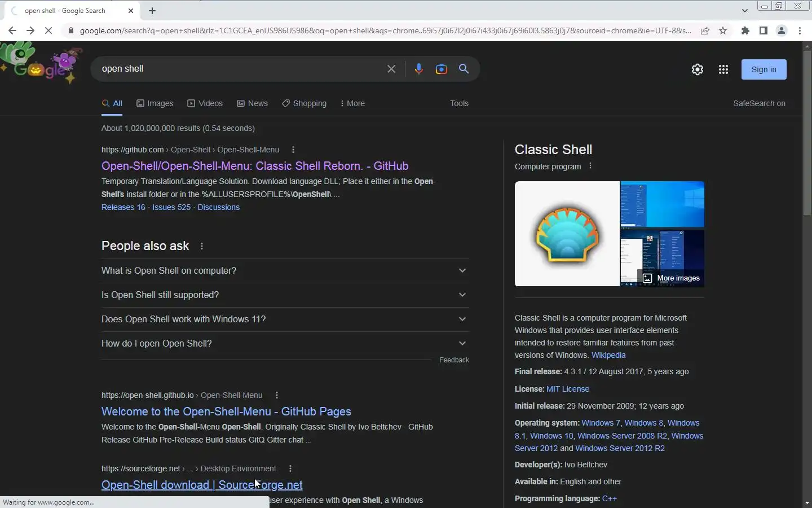Click the browser back arrow
The width and height of the screenshot is (812, 508).
pyautogui.click(x=12, y=30)
